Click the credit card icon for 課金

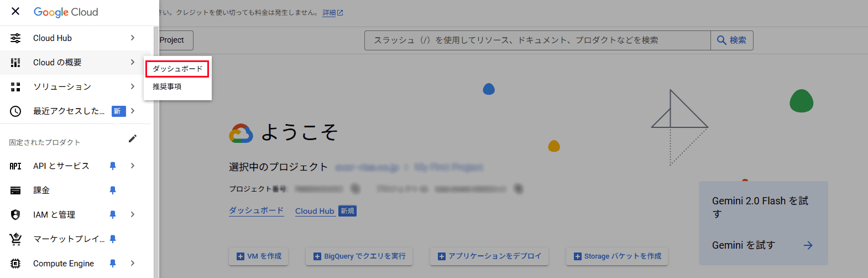[15, 191]
